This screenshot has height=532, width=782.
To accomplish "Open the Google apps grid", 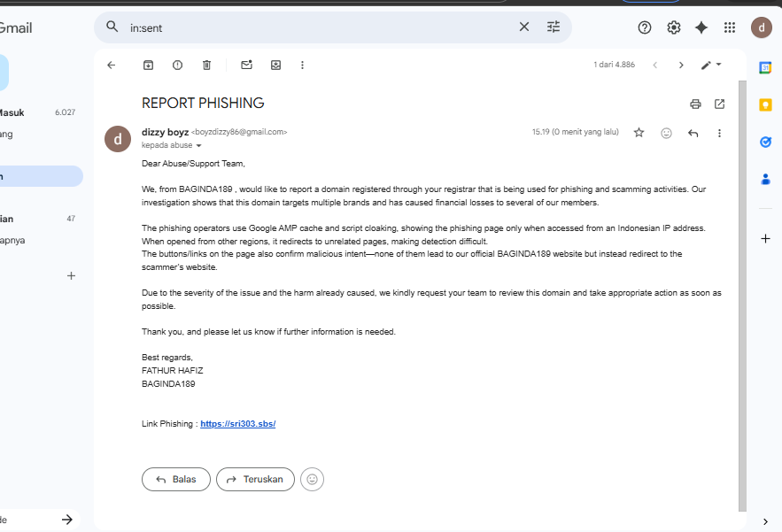I will 730,27.
